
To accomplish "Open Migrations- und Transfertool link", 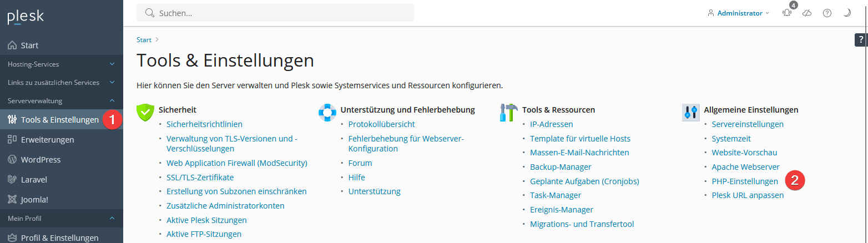I will [x=582, y=224].
